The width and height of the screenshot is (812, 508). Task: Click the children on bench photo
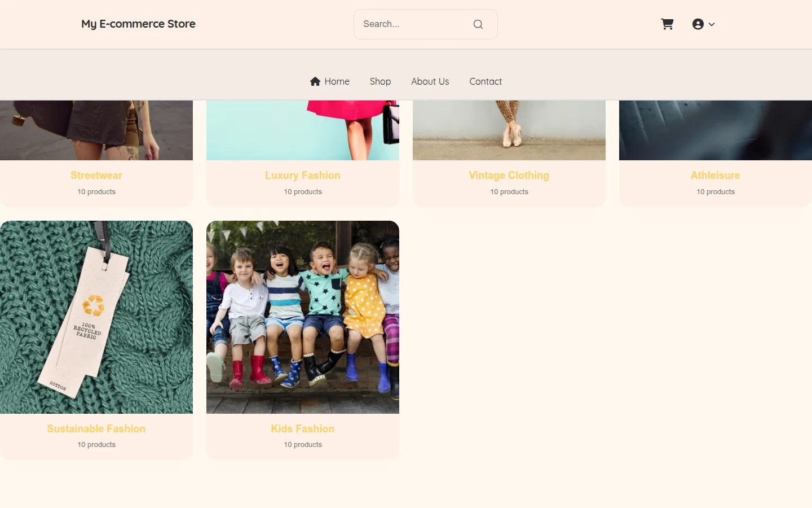click(303, 317)
